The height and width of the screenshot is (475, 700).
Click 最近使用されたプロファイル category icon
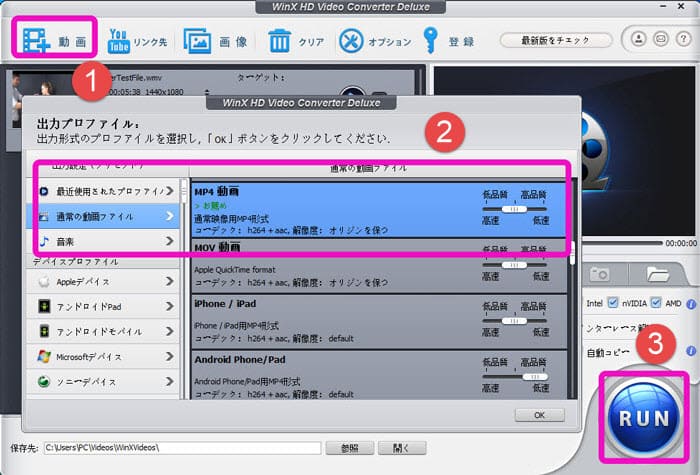44,191
